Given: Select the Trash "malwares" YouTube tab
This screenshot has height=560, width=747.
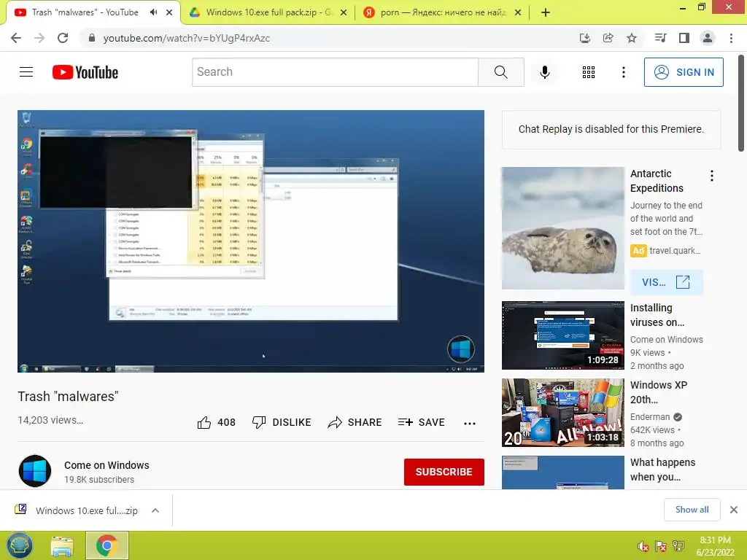Looking at the screenshot, I should pyautogui.click(x=85, y=12).
